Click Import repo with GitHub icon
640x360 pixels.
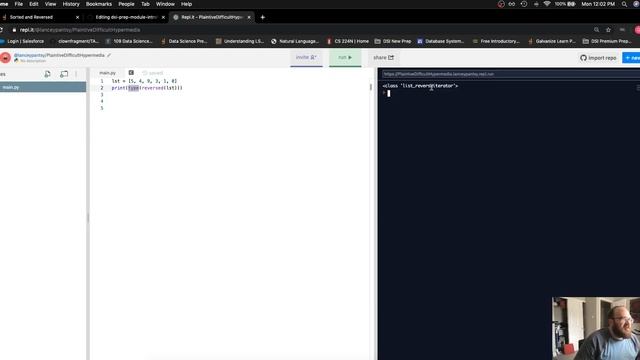[x=598, y=58]
